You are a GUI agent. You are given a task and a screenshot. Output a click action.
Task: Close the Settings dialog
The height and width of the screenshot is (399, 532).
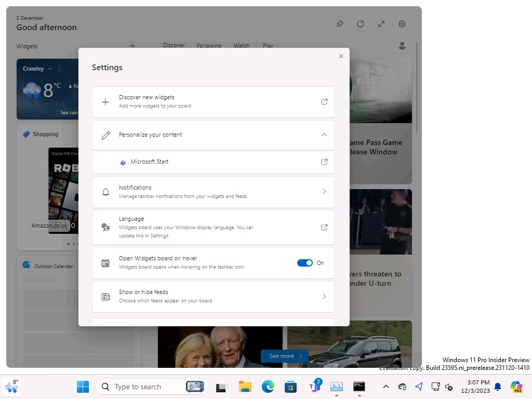click(x=341, y=56)
